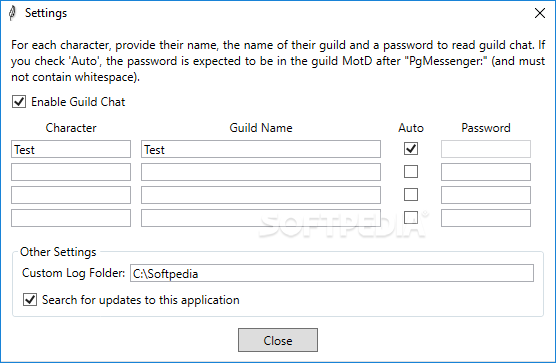This screenshot has width=556, height=363.
Task: Click the feather app icon in title bar
Action: (x=12, y=13)
